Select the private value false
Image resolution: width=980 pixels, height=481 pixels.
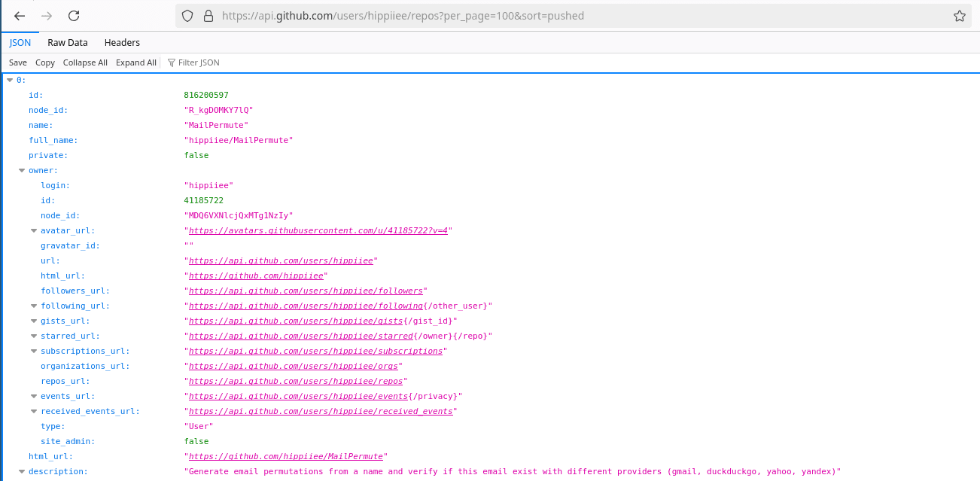[x=196, y=155]
